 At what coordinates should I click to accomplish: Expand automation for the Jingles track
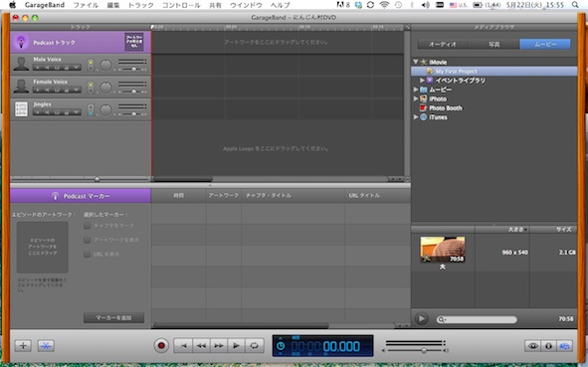(x=77, y=112)
